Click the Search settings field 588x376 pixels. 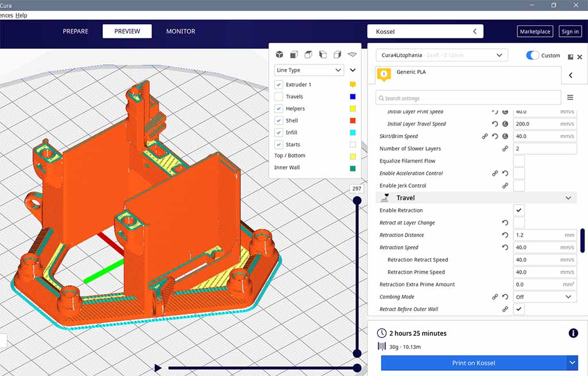click(468, 98)
